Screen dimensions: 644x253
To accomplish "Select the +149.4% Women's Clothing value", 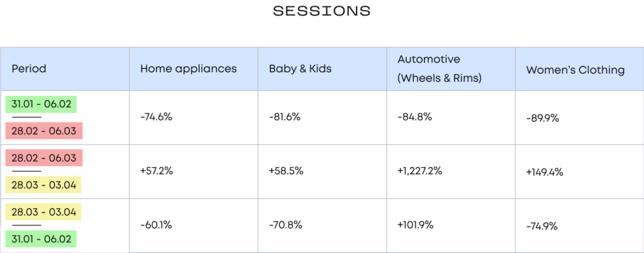I will (545, 172).
